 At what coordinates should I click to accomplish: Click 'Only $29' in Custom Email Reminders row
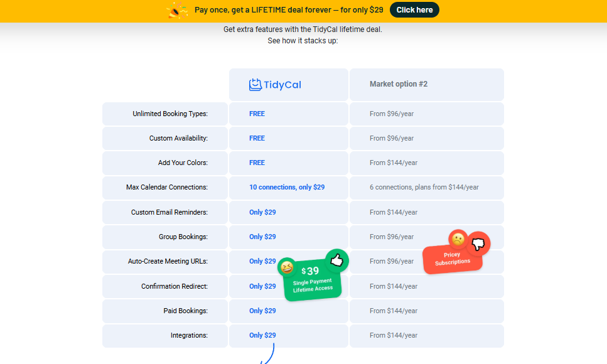pos(262,212)
